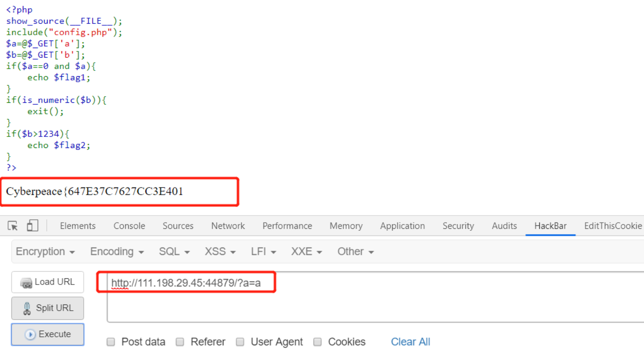Select the HackBar tab
The height and width of the screenshot is (354, 644).
551,226
